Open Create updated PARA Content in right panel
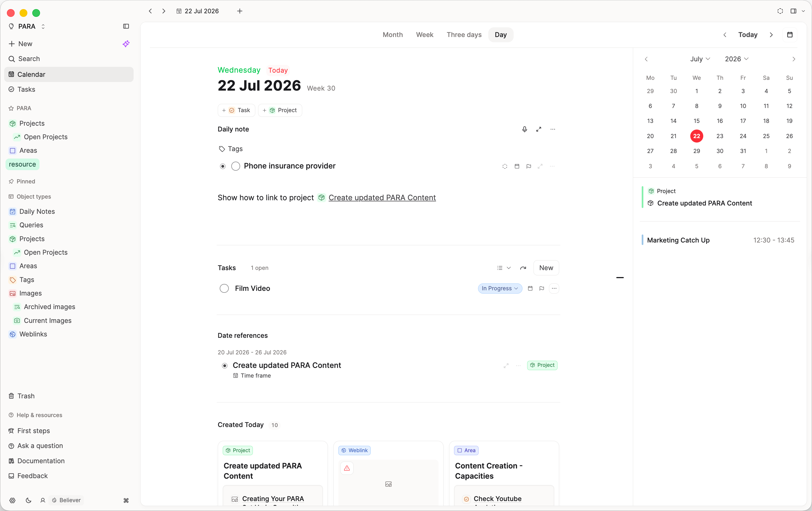Image resolution: width=812 pixels, height=511 pixels. tap(704, 203)
